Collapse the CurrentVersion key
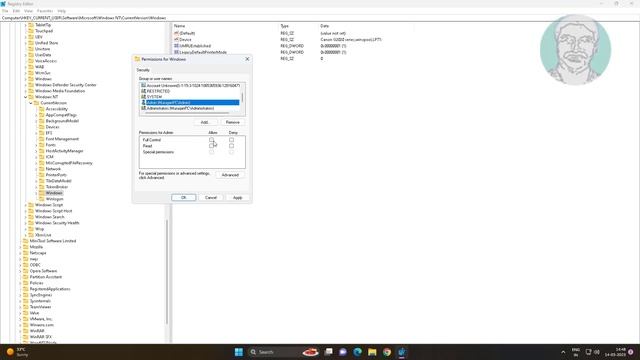The width and height of the screenshot is (640, 360). point(31,103)
